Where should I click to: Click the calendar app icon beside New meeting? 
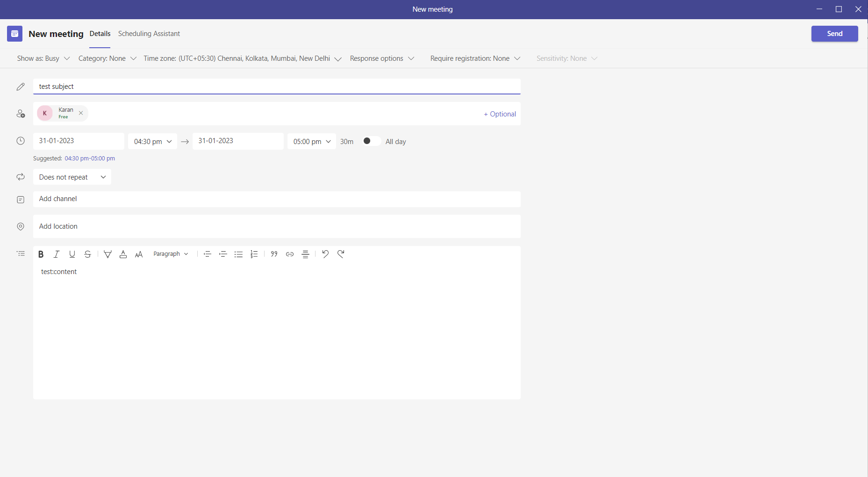(x=14, y=34)
